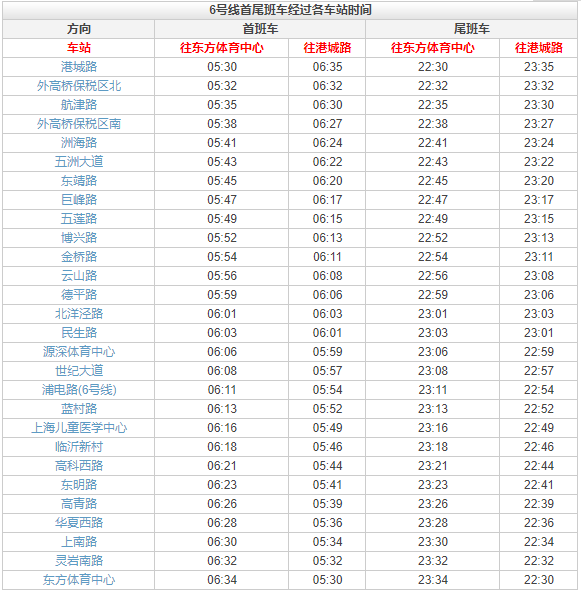Click the 博兴路 station link
Image resolution: width=583 pixels, height=595 pixels.
[79, 238]
